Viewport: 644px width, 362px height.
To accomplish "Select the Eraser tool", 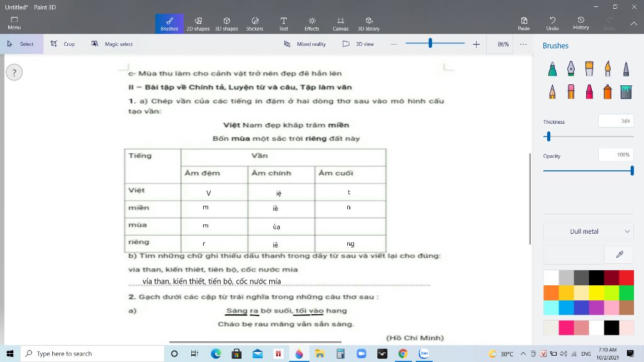I will coord(571,92).
